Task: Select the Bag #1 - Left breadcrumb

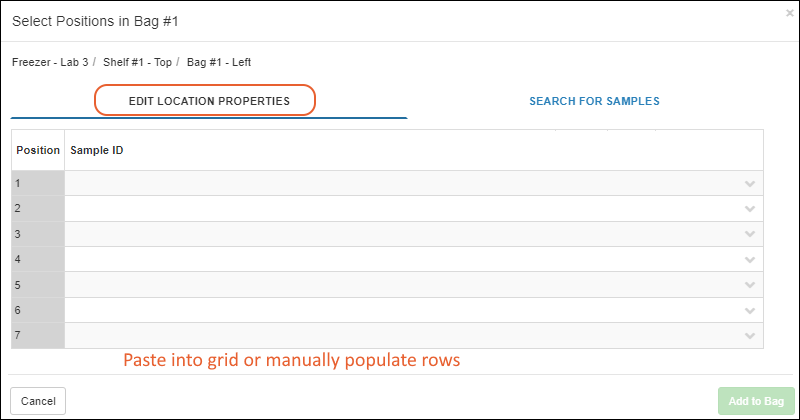Action: [x=219, y=62]
